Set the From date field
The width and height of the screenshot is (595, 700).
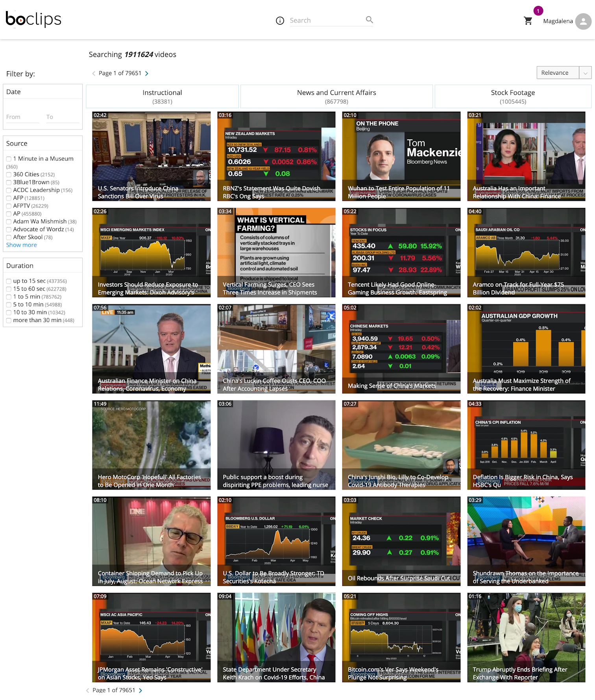tap(22, 117)
